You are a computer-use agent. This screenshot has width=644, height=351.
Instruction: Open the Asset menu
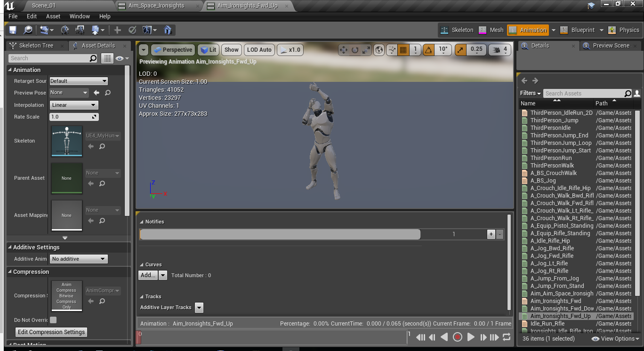[53, 16]
